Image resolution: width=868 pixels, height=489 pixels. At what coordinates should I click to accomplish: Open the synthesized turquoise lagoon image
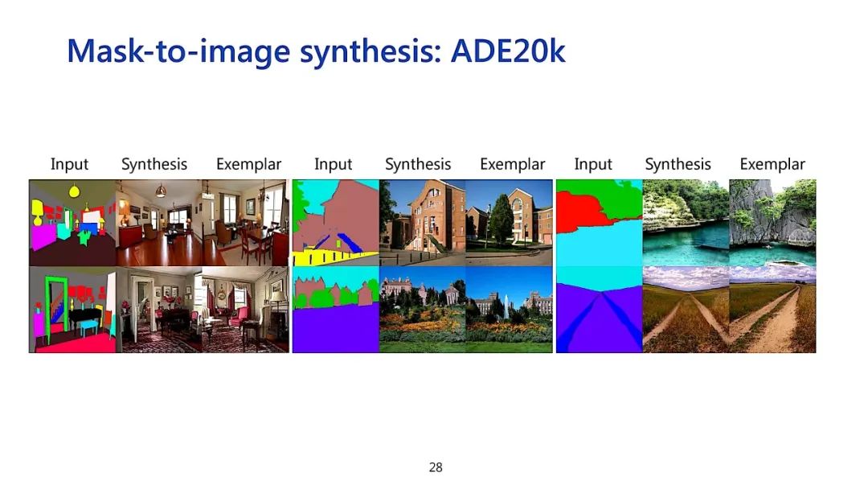686,223
